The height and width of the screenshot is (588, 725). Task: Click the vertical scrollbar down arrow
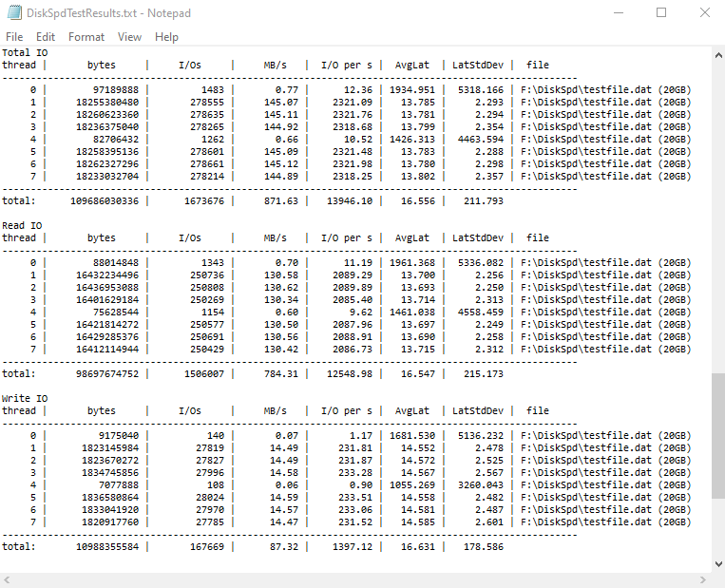[x=717, y=564]
